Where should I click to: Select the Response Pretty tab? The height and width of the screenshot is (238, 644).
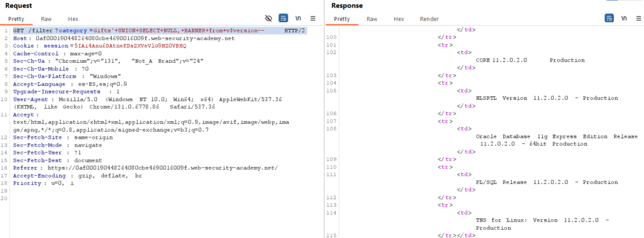(341, 19)
